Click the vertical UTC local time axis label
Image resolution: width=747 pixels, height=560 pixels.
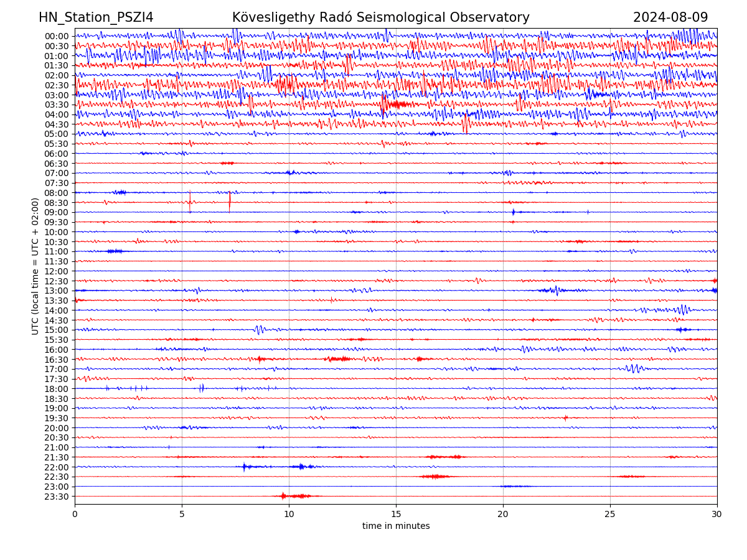click(36, 266)
